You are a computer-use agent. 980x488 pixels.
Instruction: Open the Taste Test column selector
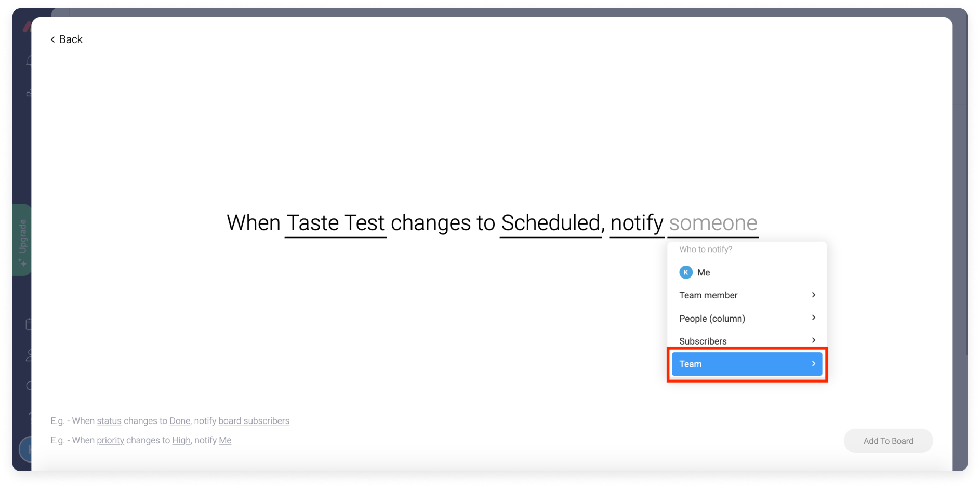point(336,223)
